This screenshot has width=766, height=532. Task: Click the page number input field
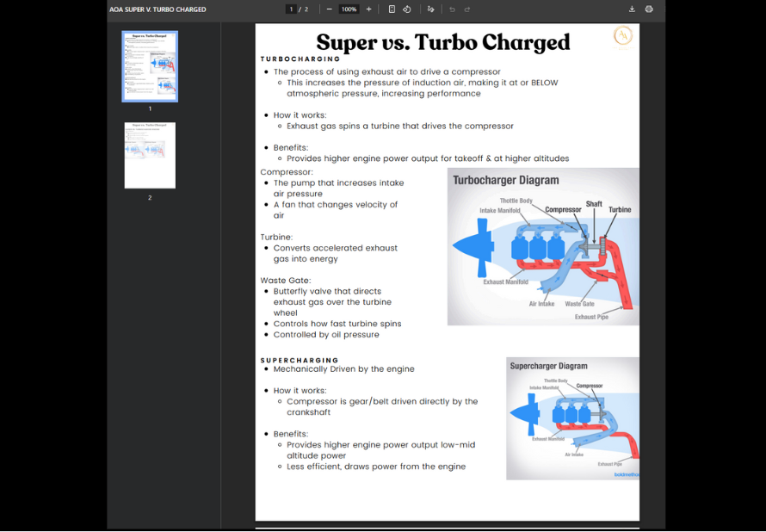pos(292,9)
